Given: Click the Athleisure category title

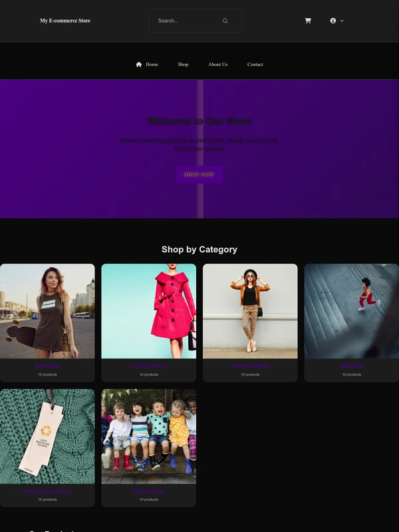Looking at the screenshot, I should pyautogui.click(x=352, y=366).
